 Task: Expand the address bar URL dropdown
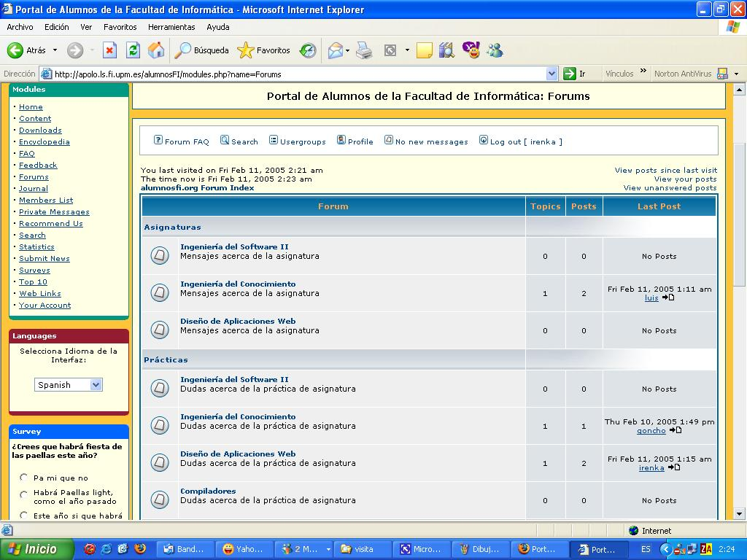(x=551, y=74)
